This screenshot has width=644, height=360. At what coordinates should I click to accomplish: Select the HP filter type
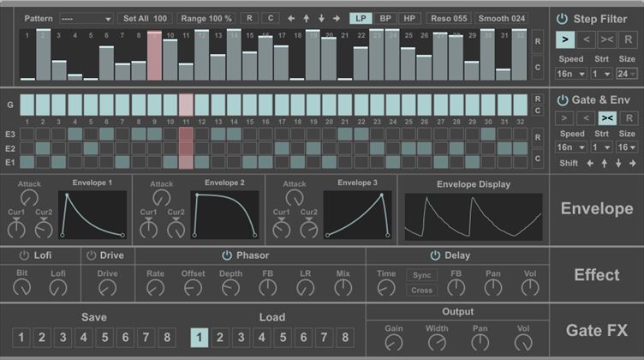coord(408,18)
